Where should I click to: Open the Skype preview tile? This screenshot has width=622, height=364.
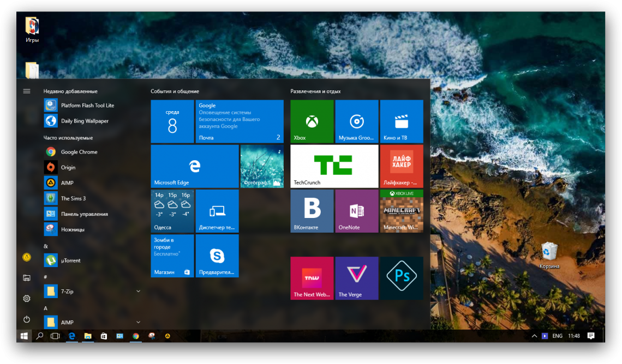217,256
